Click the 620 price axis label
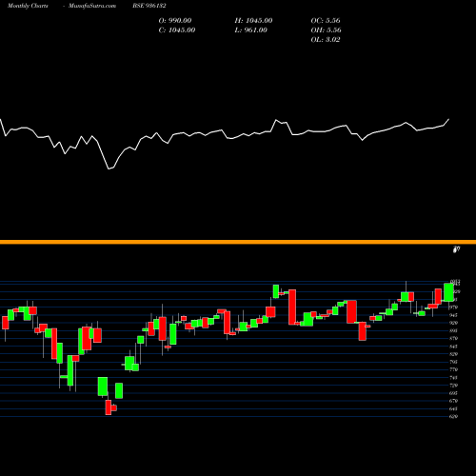This screenshot has height=476, width=476. (454, 417)
